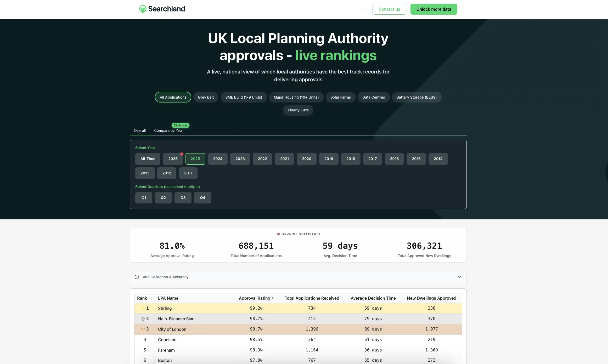Enable the Grey Belt application filter
This screenshot has width=608, height=364.
(206, 97)
